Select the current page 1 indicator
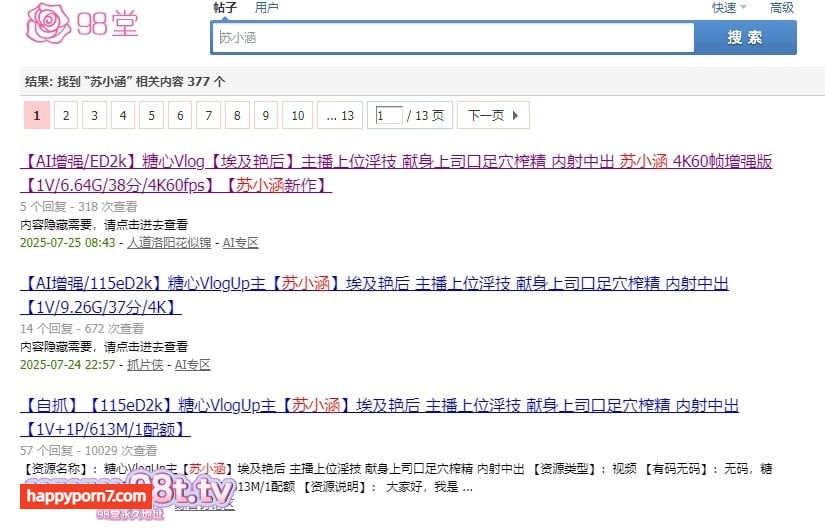 point(36,116)
